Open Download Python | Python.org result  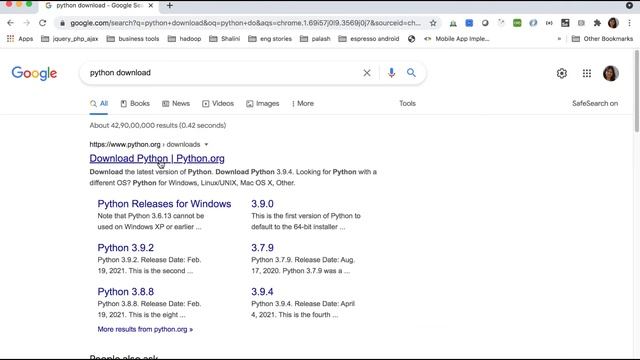click(157, 158)
